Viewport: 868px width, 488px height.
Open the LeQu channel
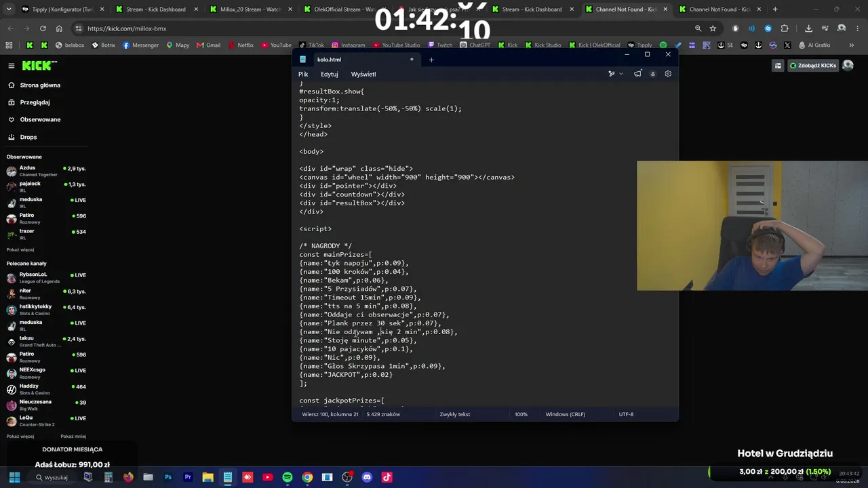point(46,420)
